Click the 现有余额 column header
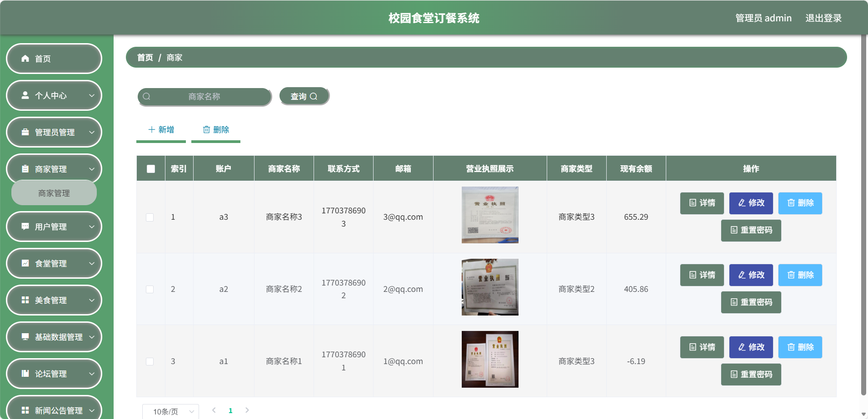 636,169
